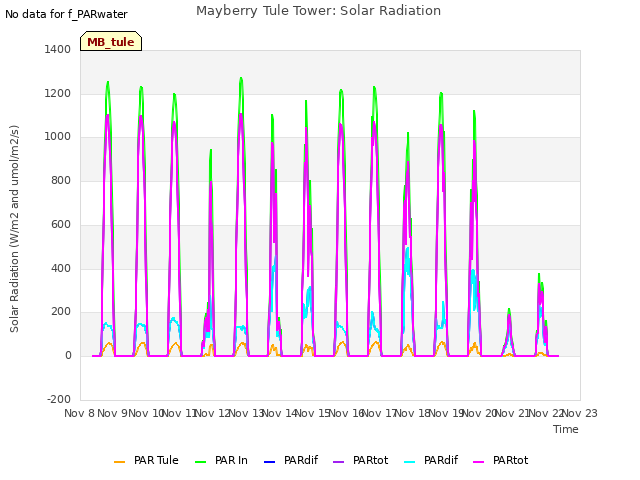Toggle the PARdif legend label with blue marker
640x480 pixels.
pos(301,460)
